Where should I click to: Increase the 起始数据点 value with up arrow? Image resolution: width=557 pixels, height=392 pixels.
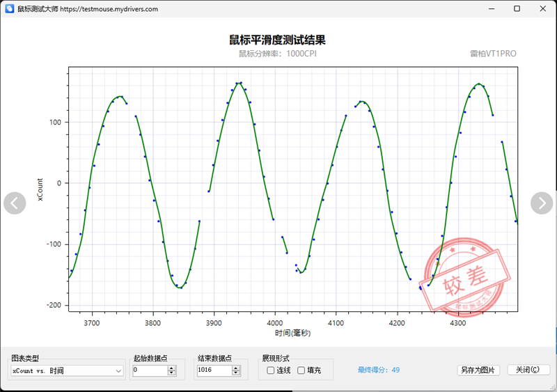click(171, 368)
